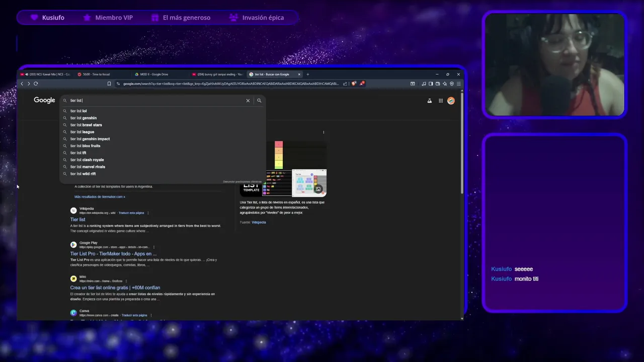Open Más resultados de tiermaker.com link
The height and width of the screenshot is (362, 644).
100,197
